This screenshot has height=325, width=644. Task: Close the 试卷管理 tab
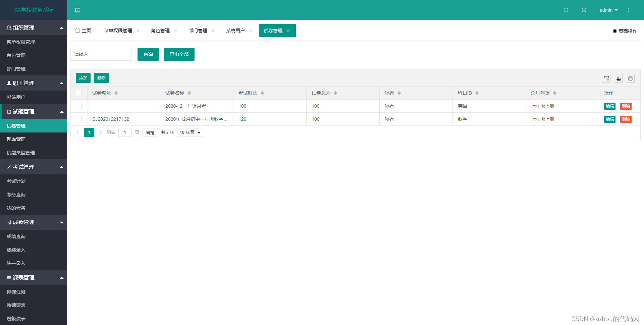tap(288, 31)
